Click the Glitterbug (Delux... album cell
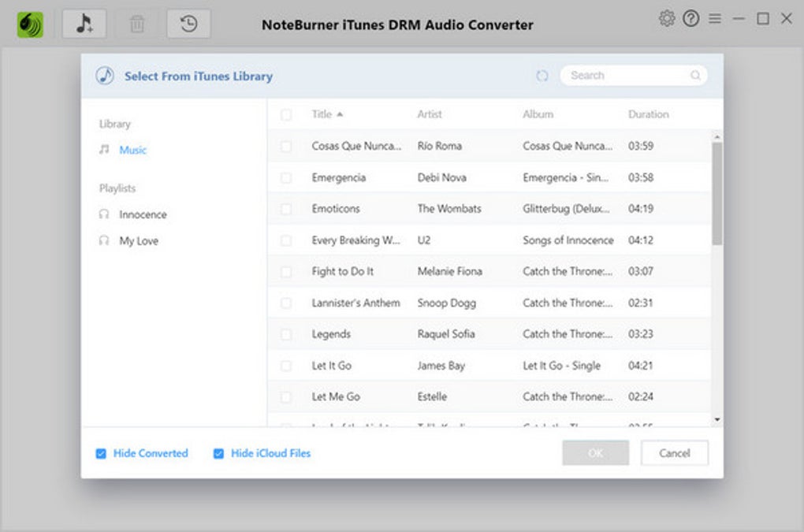804x532 pixels. [566, 209]
